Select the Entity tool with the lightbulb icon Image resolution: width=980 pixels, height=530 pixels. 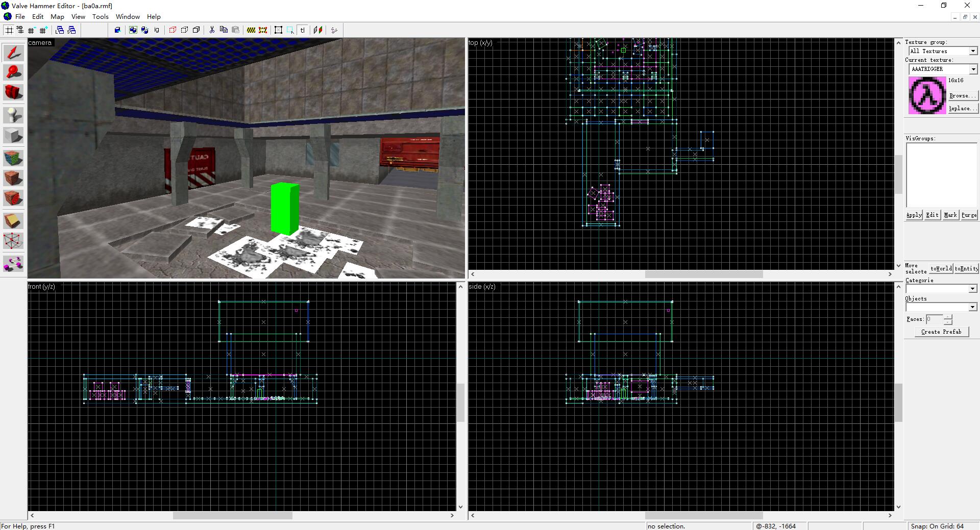(x=13, y=115)
